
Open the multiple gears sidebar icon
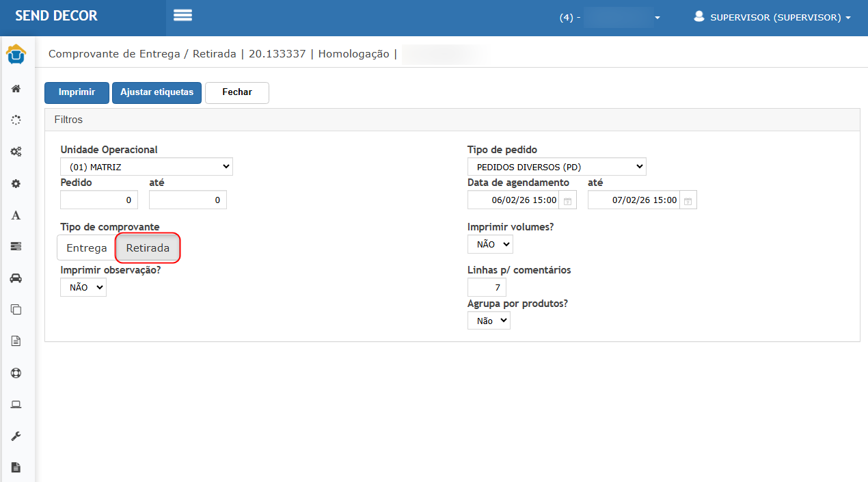pyautogui.click(x=16, y=152)
